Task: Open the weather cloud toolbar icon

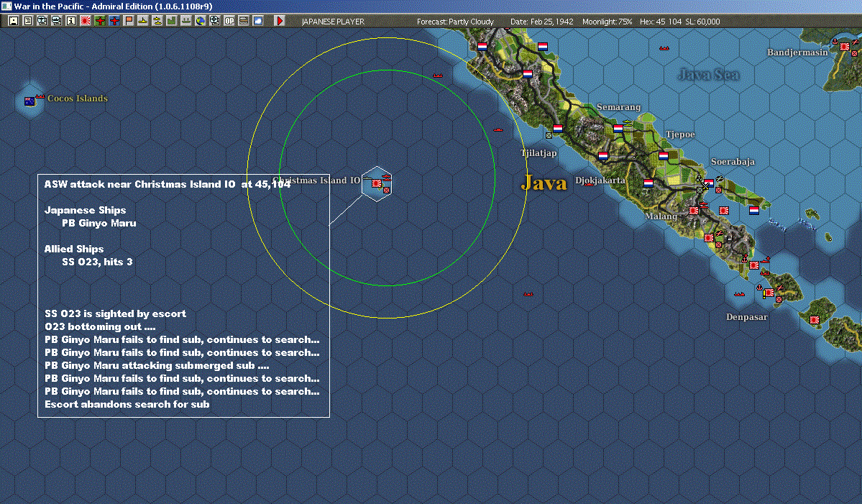Action: [257, 21]
